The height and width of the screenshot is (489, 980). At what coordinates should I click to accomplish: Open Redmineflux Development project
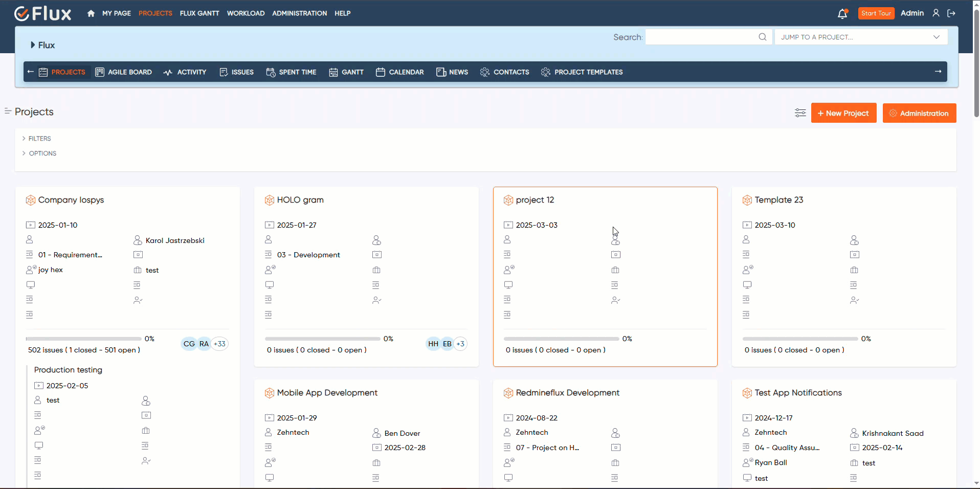click(568, 393)
